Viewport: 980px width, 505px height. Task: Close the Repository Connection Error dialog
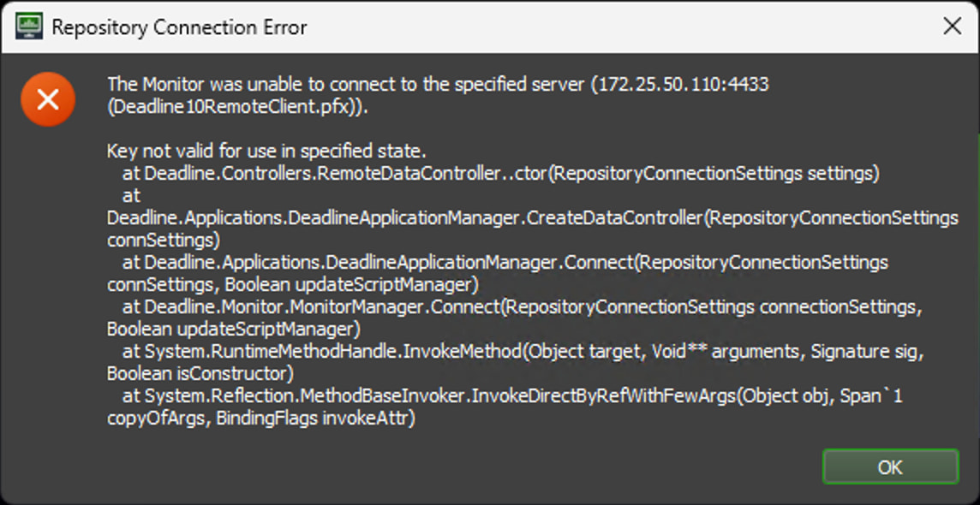tap(952, 27)
